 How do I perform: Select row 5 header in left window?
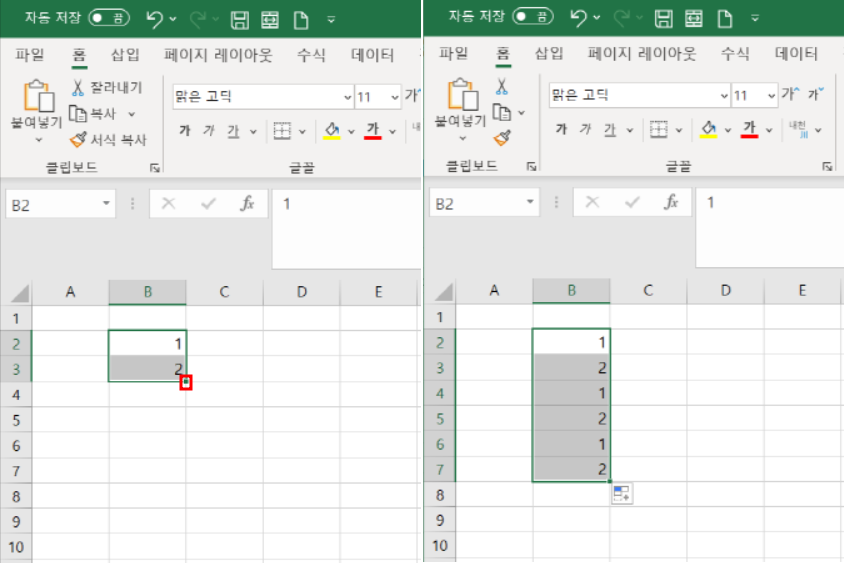16,420
